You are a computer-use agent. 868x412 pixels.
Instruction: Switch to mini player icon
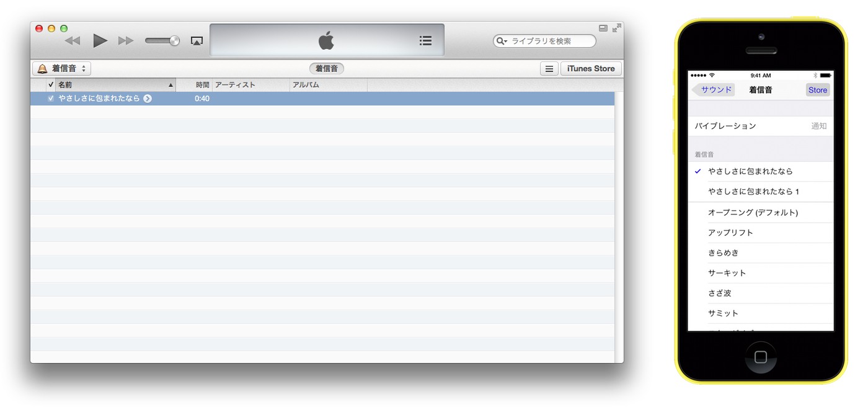point(603,28)
